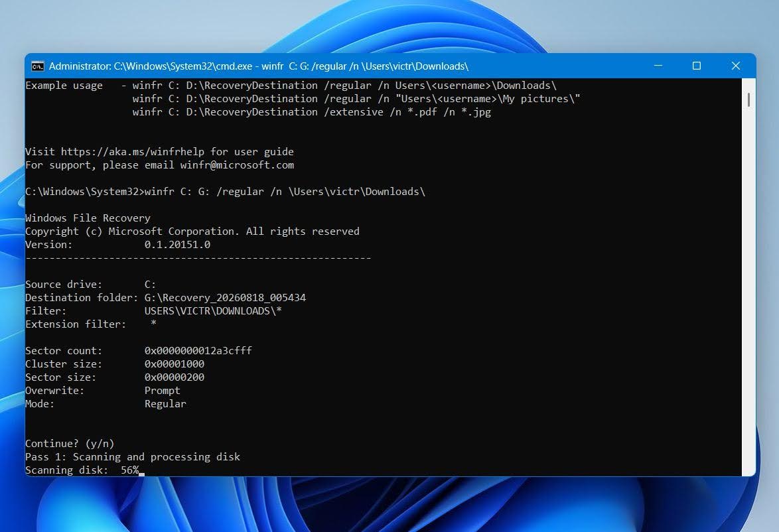Image resolution: width=779 pixels, height=532 pixels.
Task: Close the Administrator cmd window
Action: tap(736, 66)
